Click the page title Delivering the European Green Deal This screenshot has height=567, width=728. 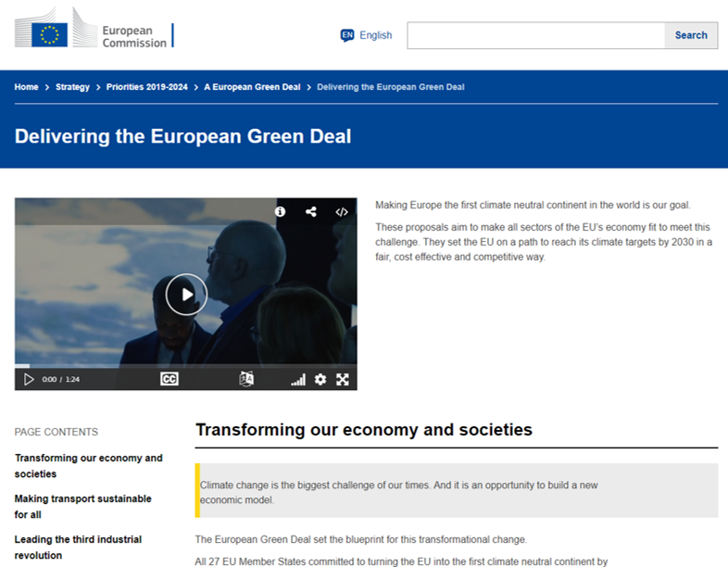[182, 136]
